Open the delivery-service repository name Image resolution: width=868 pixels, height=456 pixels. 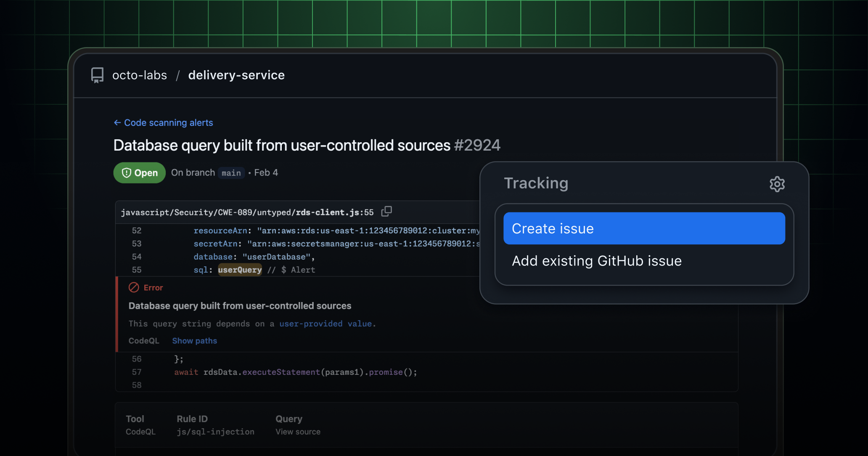click(x=236, y=75)
